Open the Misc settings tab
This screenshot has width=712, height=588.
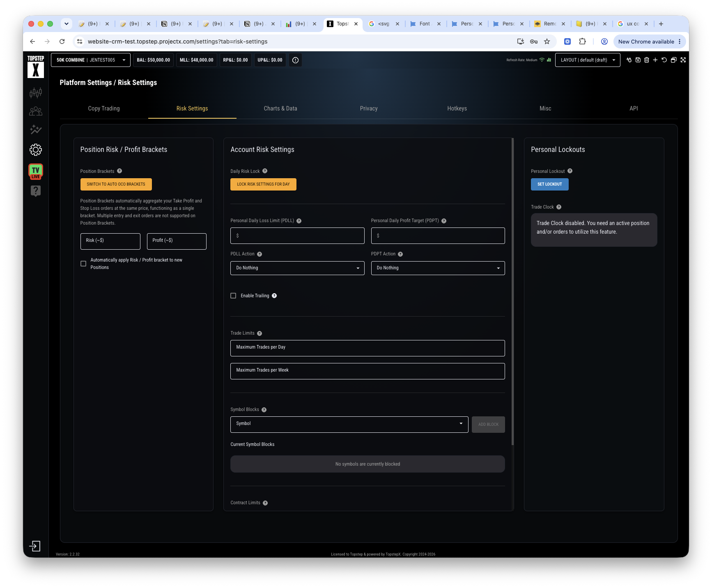tap(545, 108)
